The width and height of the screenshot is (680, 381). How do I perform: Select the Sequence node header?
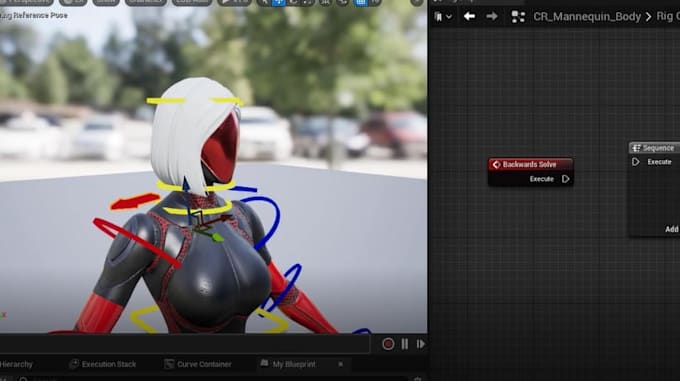pyautogui.click(x=655, y=148)
